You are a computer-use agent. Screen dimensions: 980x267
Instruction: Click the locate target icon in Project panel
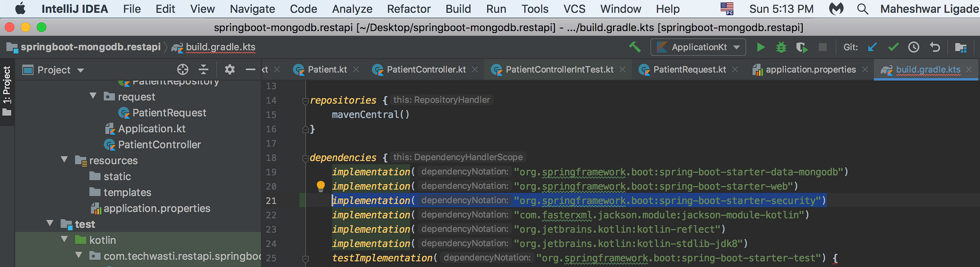183,70
